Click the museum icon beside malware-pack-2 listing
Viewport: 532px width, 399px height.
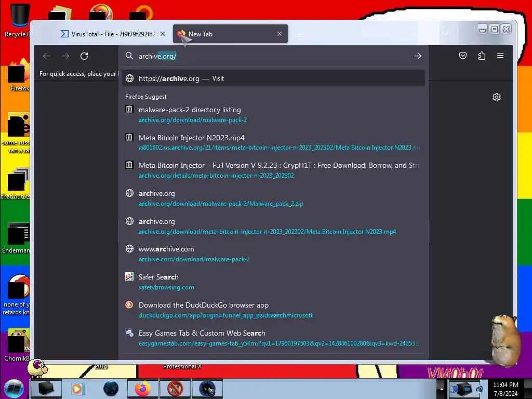click(129, 109)
